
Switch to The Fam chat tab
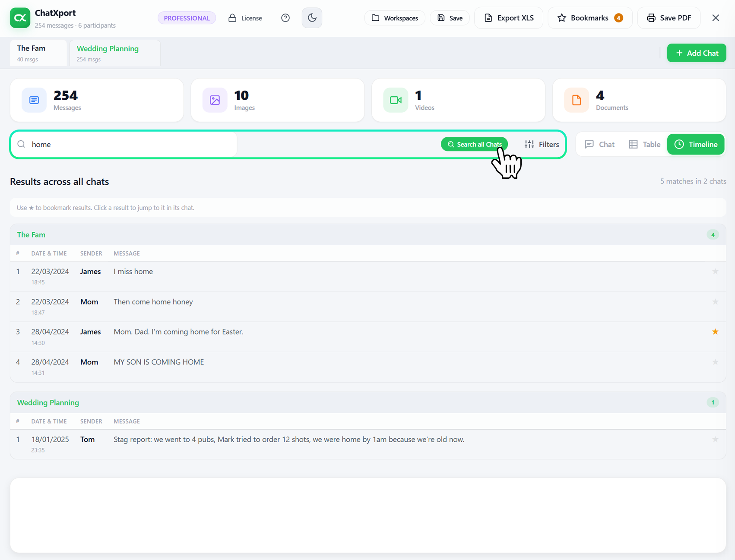[38, 53]
